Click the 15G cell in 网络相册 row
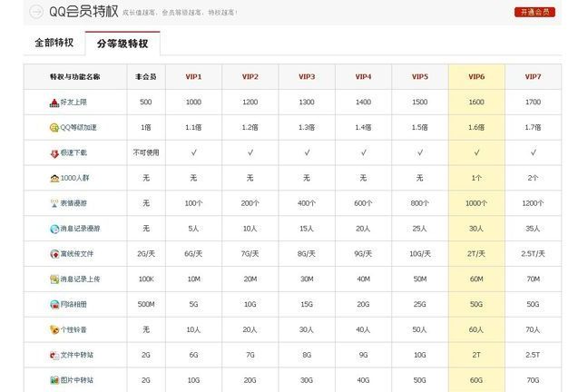588x392 pixels. coord(307,304)
